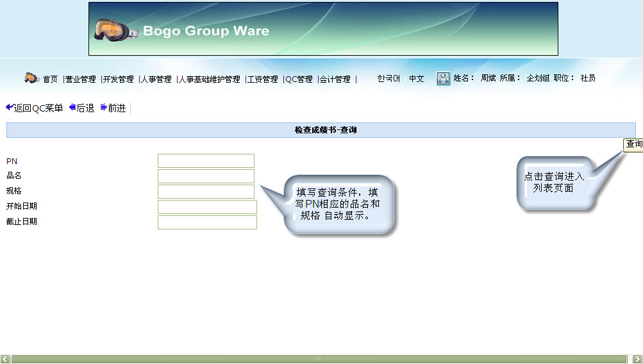The width and height of the screenshot is (643, 364).
Task: Switch language to 中文
Action: click(x=417, y=78)
